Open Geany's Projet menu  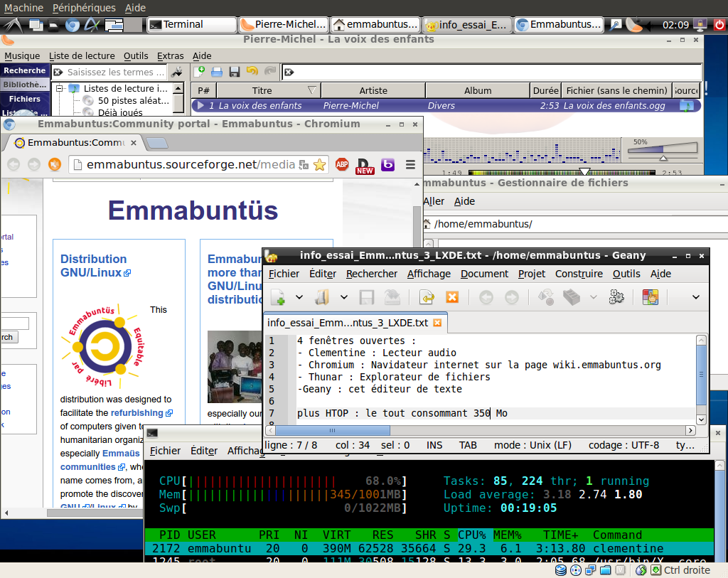click(x=532, y=274)
